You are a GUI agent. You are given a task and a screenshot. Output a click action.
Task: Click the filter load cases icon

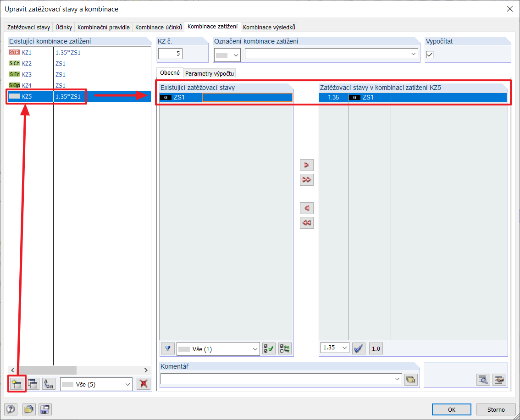pos(168,349)
